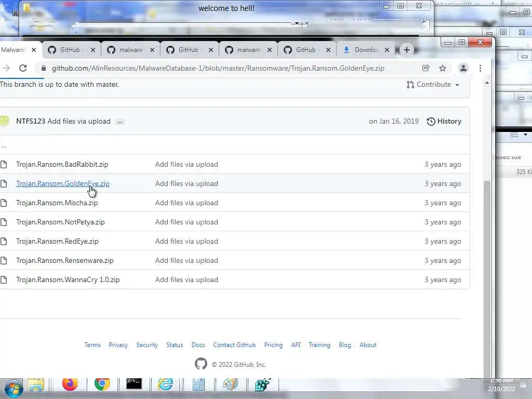Go forward with the arrow icon
The height and width of the screenshot is (399, 532).
click(6, 68)
